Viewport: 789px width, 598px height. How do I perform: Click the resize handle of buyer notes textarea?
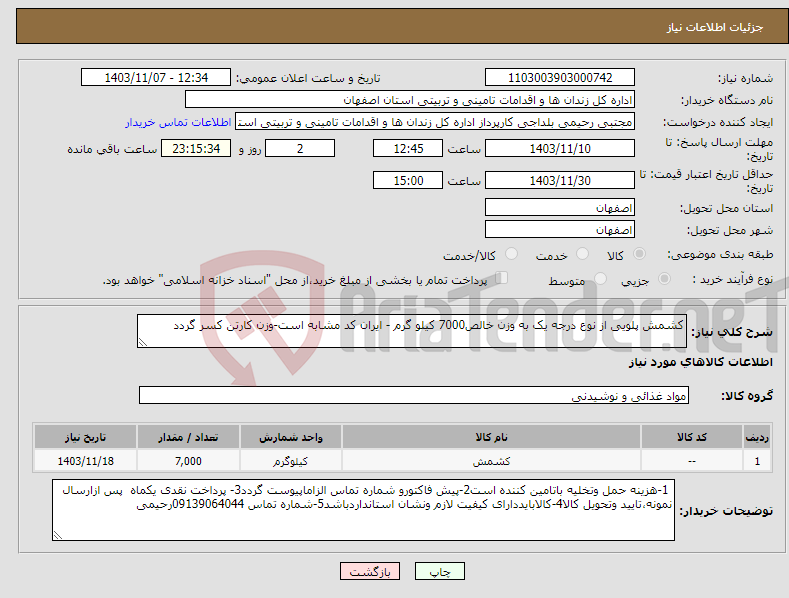click(x=57, y=536)
